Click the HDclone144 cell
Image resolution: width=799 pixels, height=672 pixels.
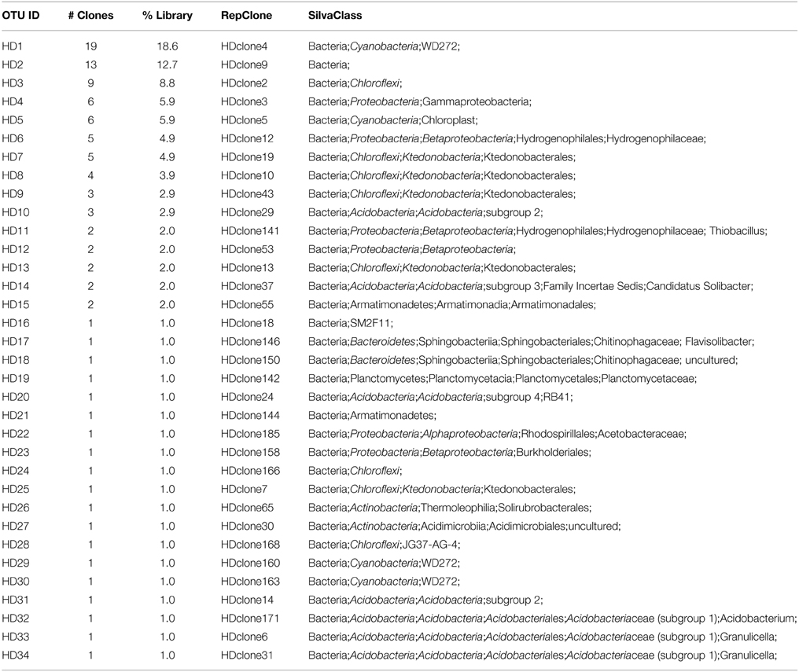click(250, 416)
